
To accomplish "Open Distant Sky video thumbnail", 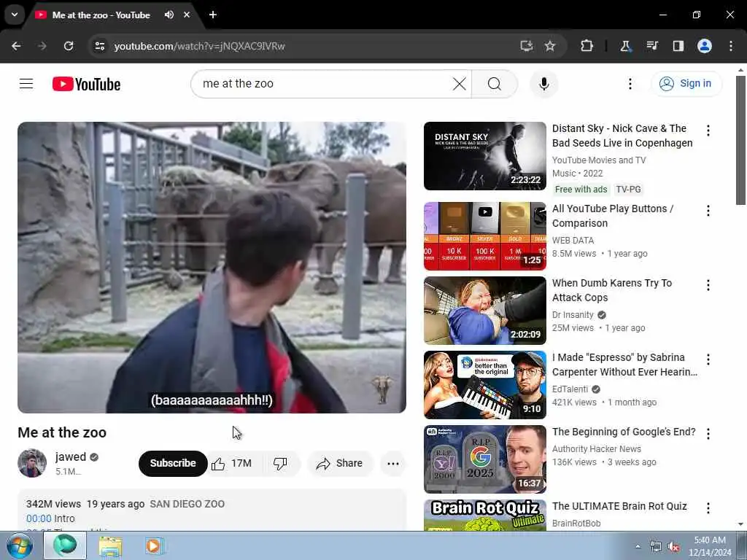I will click(x=485, y=156).
